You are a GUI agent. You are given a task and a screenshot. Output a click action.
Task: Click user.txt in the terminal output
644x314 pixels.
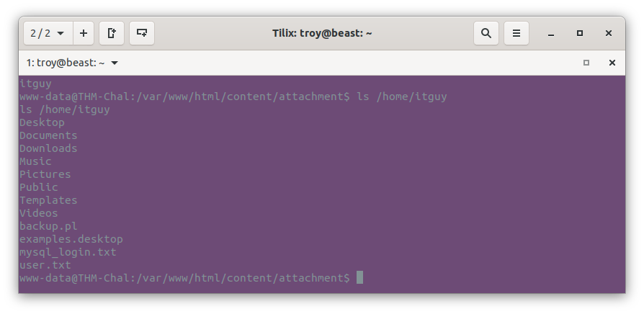[45, 265]
